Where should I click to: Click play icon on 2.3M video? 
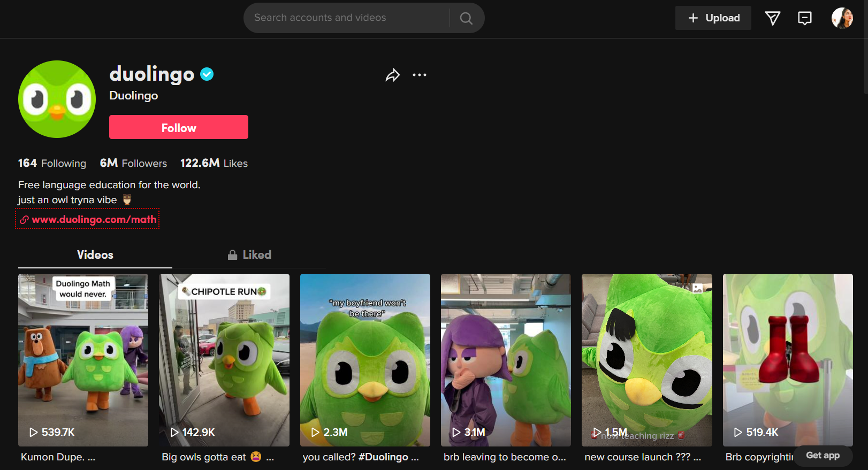click(x=315, y=432)
